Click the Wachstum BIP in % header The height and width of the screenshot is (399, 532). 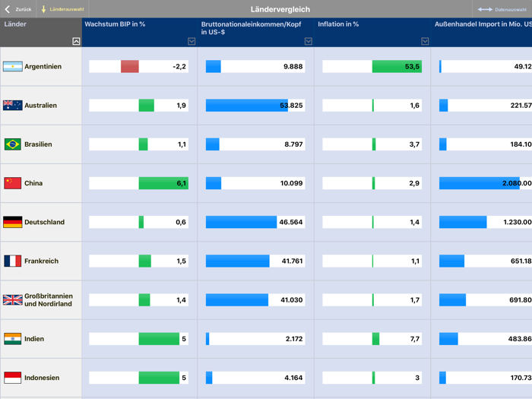pyautogui.click(x=116, y=24)
